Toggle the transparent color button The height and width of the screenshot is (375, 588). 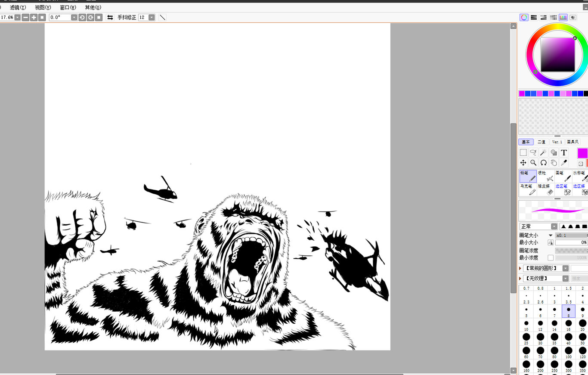[x=581, y=164]
